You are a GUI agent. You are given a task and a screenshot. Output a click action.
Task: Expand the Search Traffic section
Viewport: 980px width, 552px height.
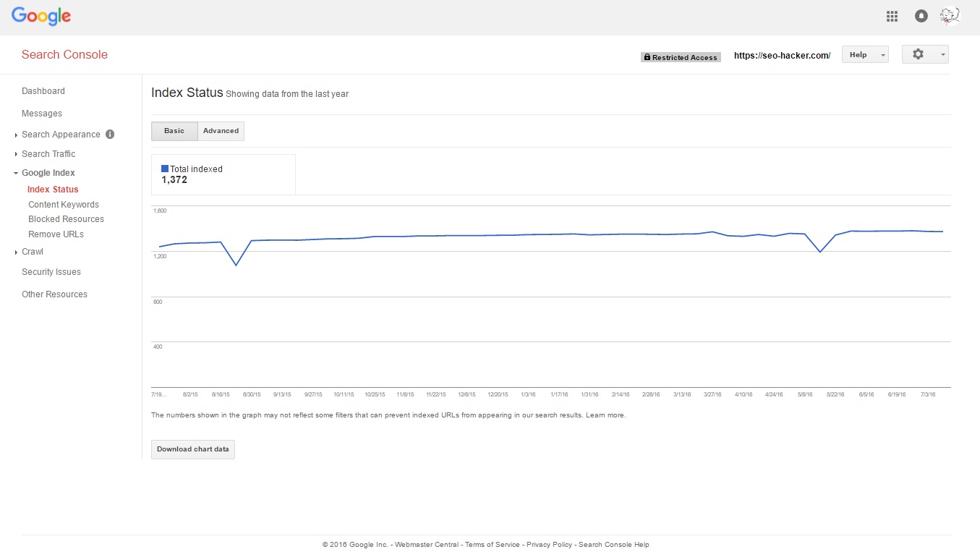coord(48,154)
